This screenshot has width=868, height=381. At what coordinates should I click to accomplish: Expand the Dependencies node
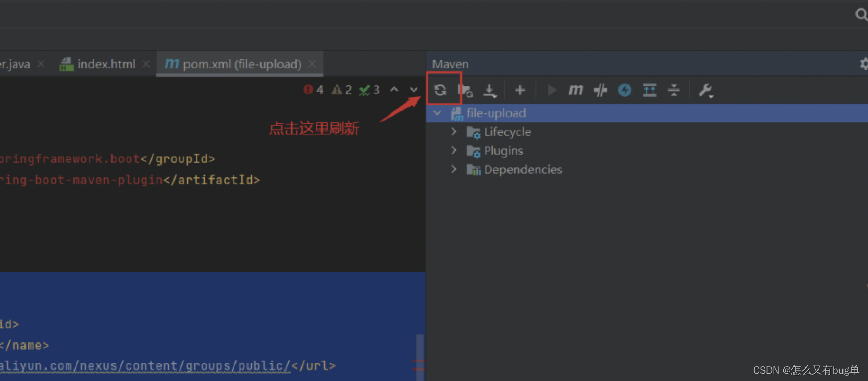pos(454,169)
